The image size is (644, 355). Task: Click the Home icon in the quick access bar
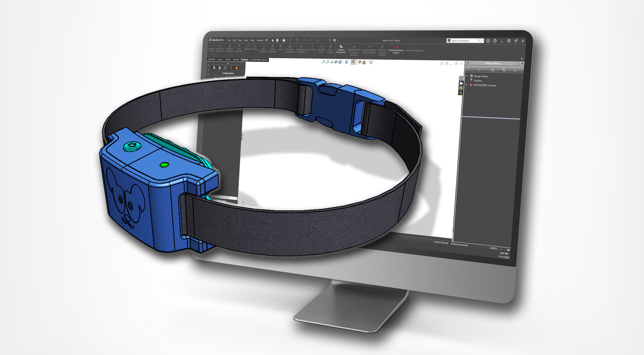pos(273,40)
